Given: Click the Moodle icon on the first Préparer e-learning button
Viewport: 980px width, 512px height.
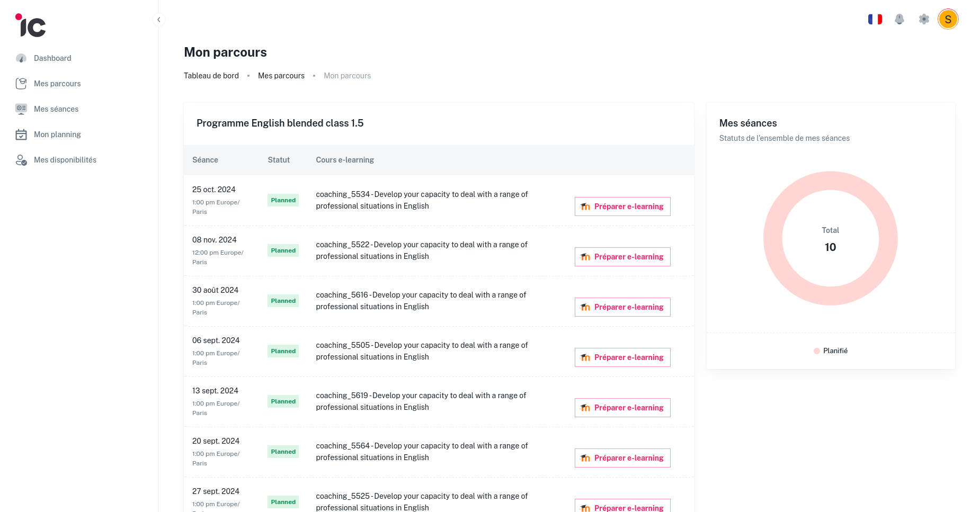Looking at the screenshot, I should click(585, 206).
